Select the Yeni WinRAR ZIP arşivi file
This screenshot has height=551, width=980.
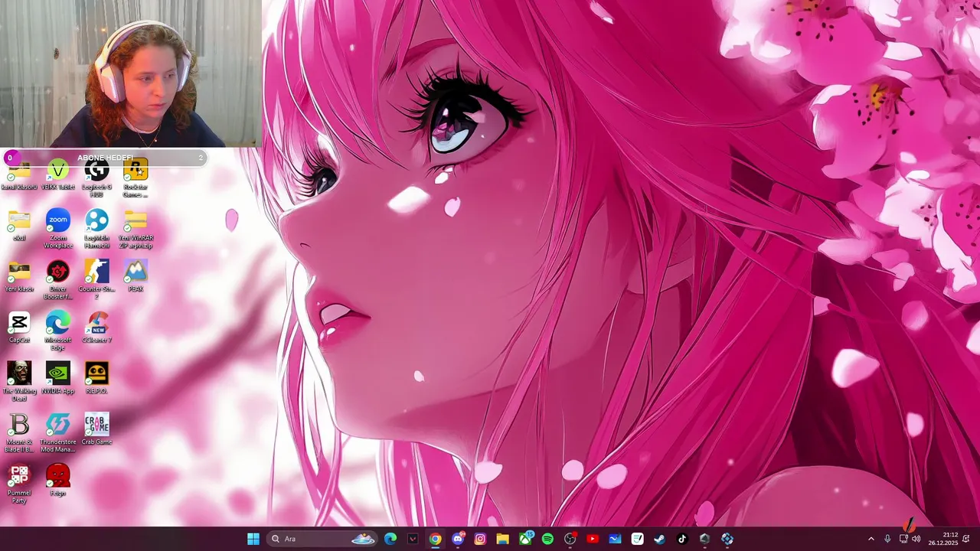[136, 228]
